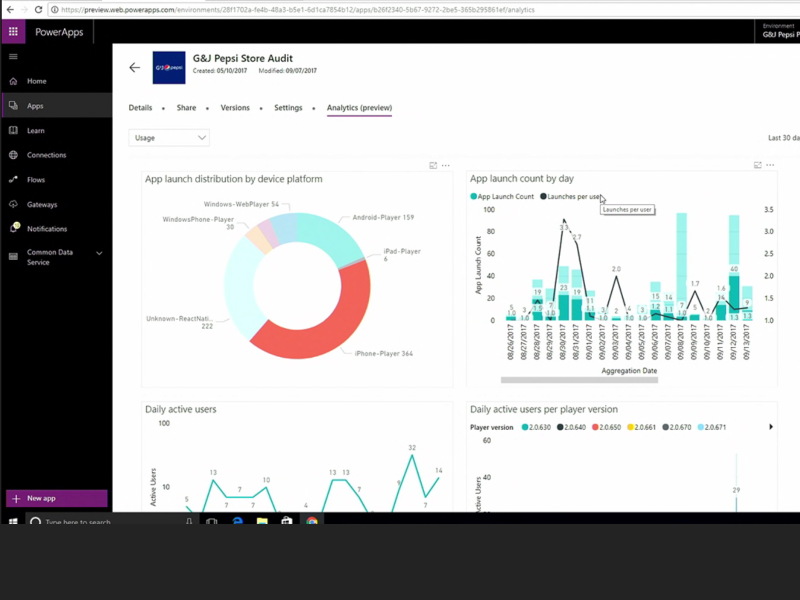
Task: Click the browser back arrow
Action: tap(10, 9)
